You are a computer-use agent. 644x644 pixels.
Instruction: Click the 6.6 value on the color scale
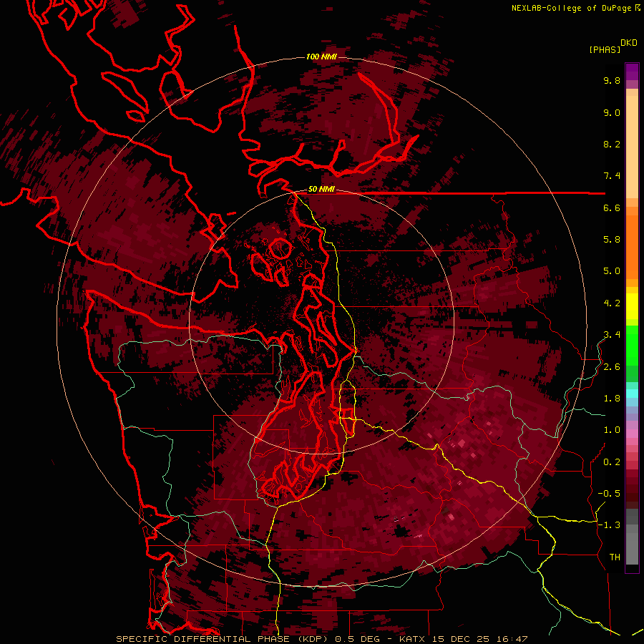612,208
